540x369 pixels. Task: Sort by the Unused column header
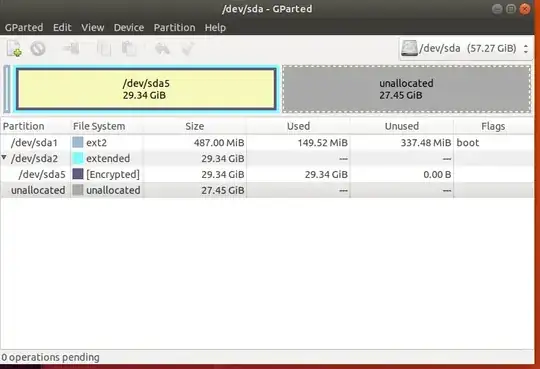pyautogui.click(x=402, y=126)
